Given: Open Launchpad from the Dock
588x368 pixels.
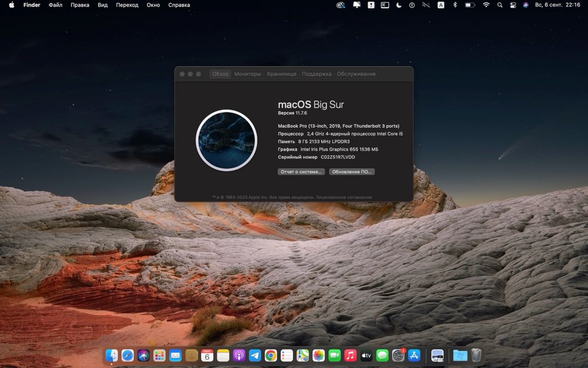Looking at the screenshot, I should click(159, 355).
